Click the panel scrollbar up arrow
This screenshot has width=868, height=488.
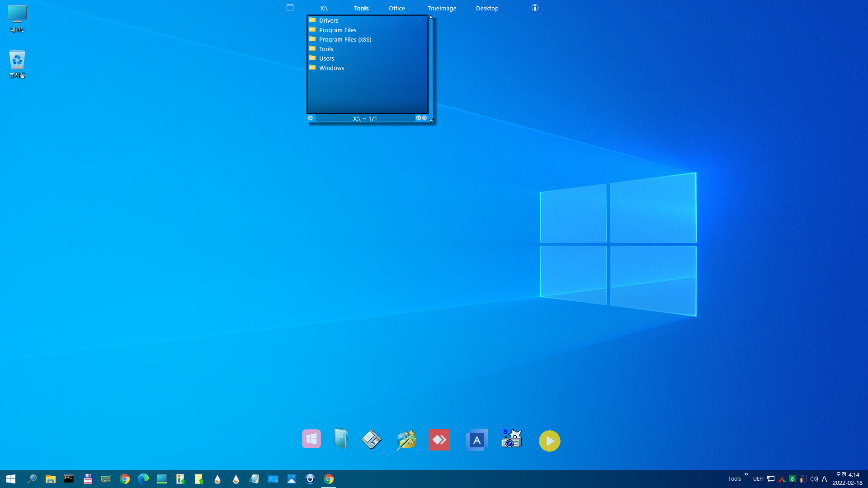point(431,17)
